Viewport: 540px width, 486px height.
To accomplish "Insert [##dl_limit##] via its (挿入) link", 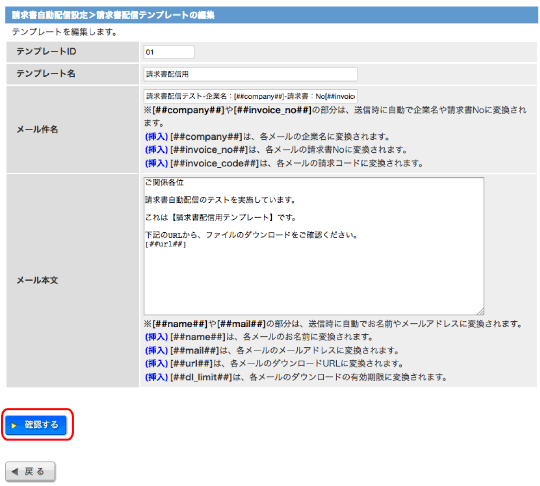I will click(156, 377).
